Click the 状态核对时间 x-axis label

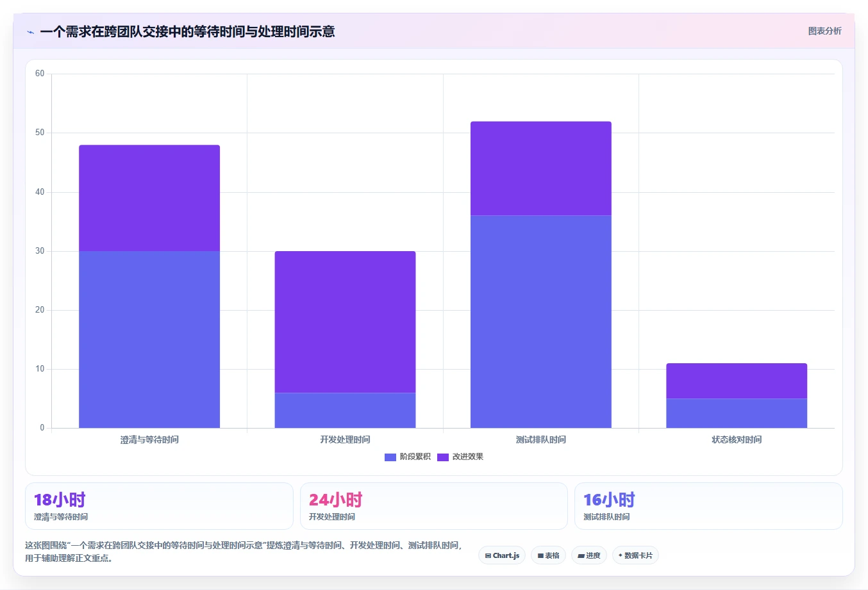(737, 439)
